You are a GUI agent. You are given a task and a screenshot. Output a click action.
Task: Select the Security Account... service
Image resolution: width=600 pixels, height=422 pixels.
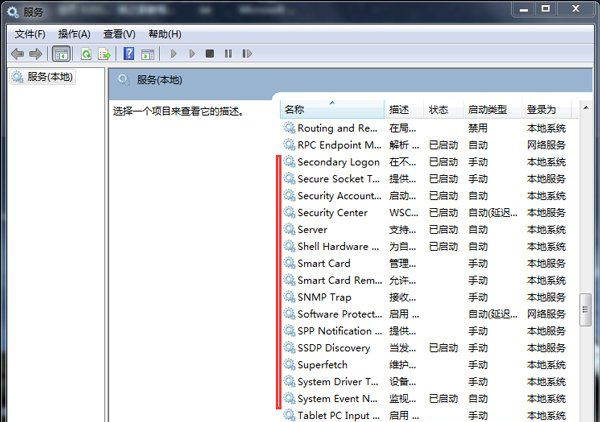point(426,196)
